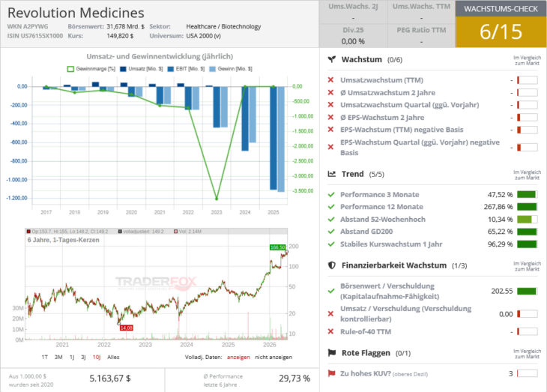
Task: Click the WACHSTUMS-CHECK header
Action: click(501, 9)
